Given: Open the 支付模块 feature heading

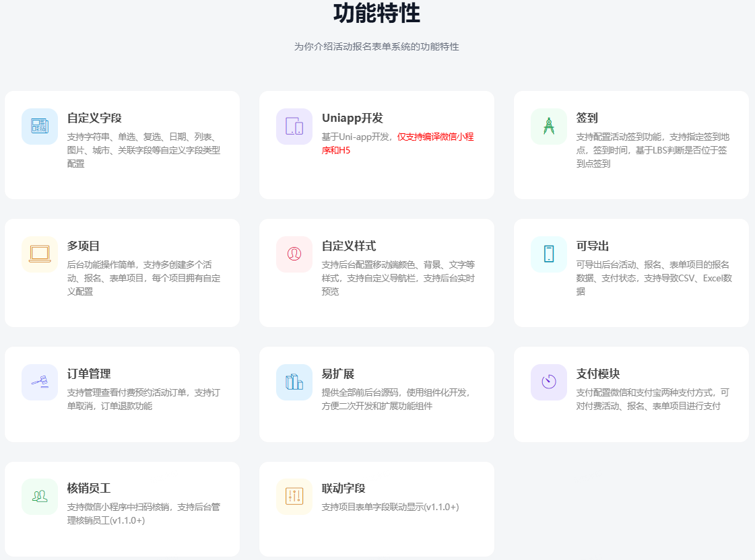Looking at the screenshot, I should (x=597, y=374).
